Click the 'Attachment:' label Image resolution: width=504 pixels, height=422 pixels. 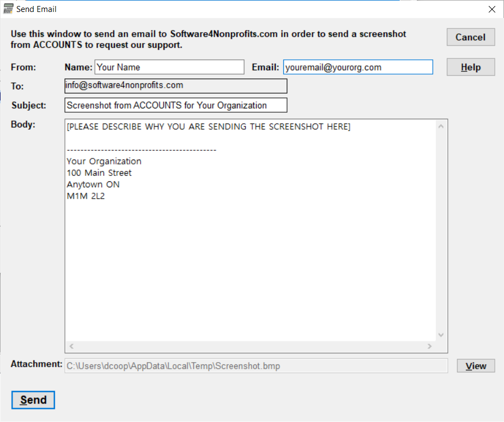click(x=37, y=364)
